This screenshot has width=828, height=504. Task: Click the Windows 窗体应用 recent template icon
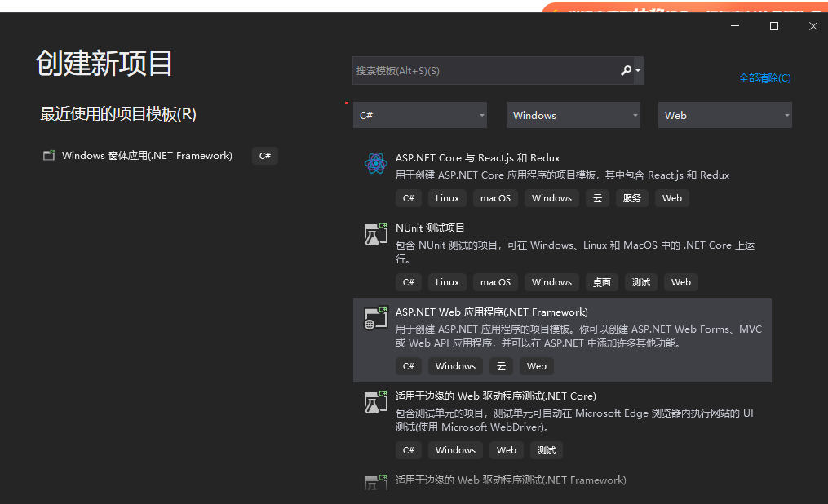[x=48, y=155]
